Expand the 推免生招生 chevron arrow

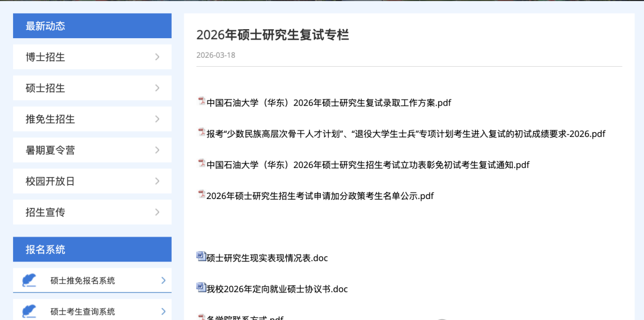(157, 119)
